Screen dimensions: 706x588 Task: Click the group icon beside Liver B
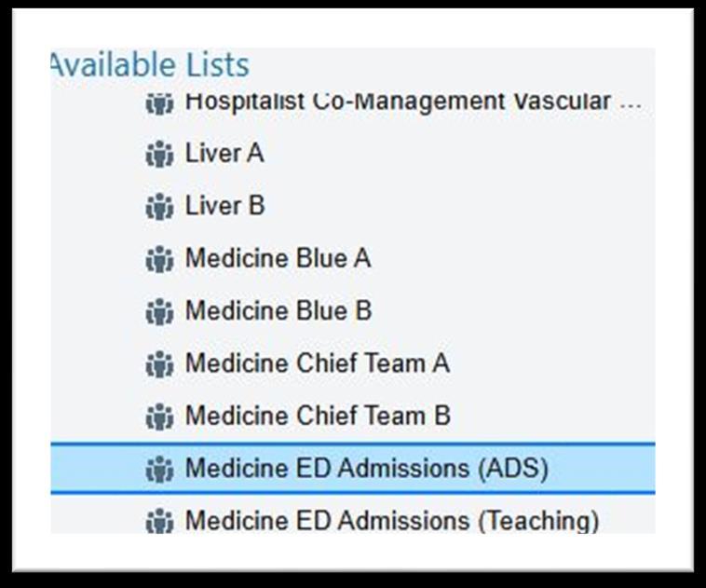click(159, 206)
